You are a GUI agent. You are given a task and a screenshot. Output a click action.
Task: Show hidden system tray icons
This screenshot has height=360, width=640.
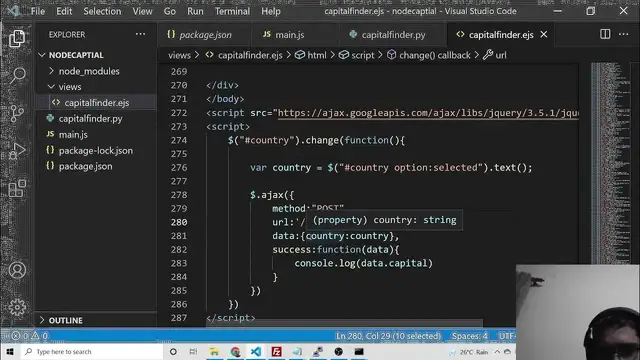[497, 351]
